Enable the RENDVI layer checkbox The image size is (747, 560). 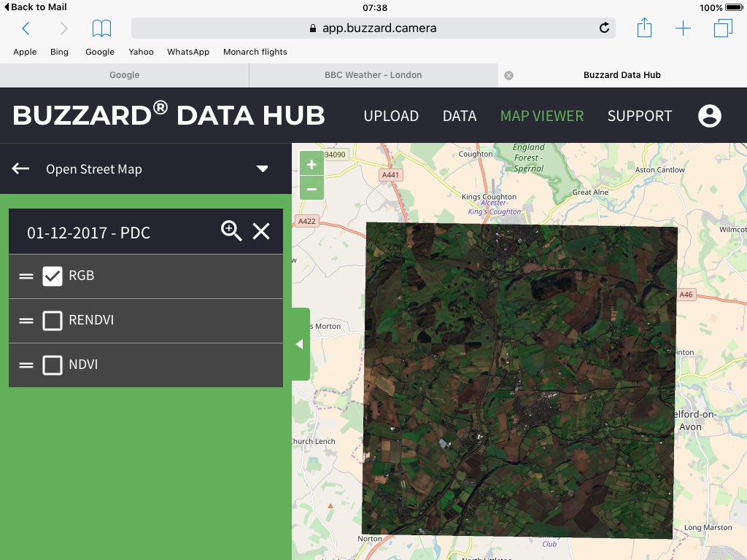pyautogui.click(x=53, y=321)
